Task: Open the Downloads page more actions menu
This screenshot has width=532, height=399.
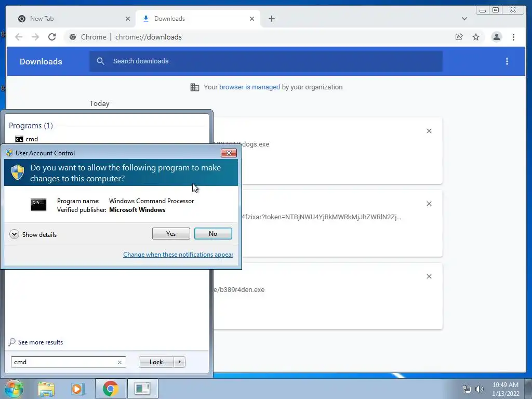Action: click(507, 61)
